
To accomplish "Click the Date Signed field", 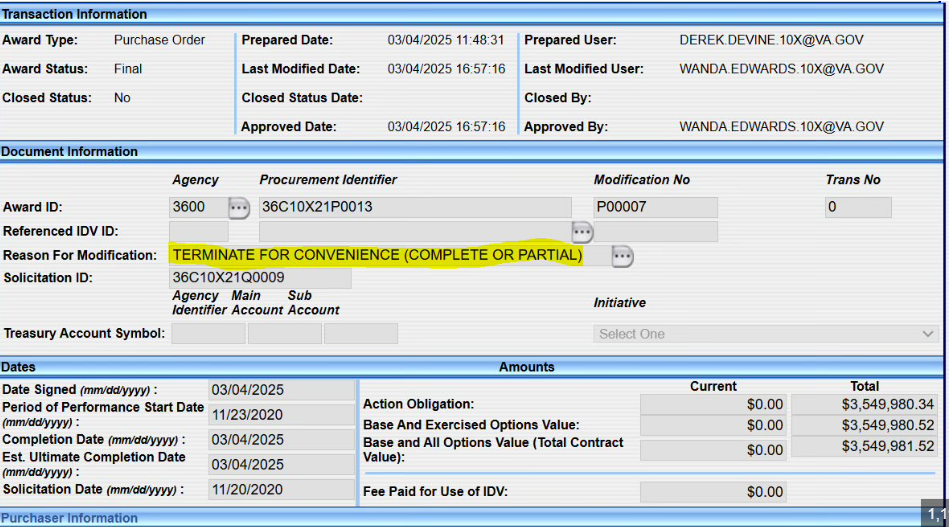I will pyautogui.click(x=281, y=390).
